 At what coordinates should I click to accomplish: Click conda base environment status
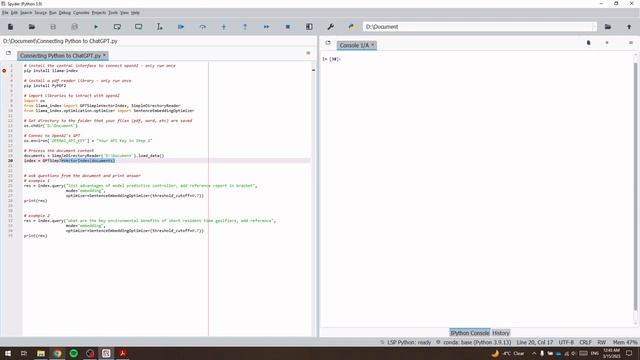[473, 342]
